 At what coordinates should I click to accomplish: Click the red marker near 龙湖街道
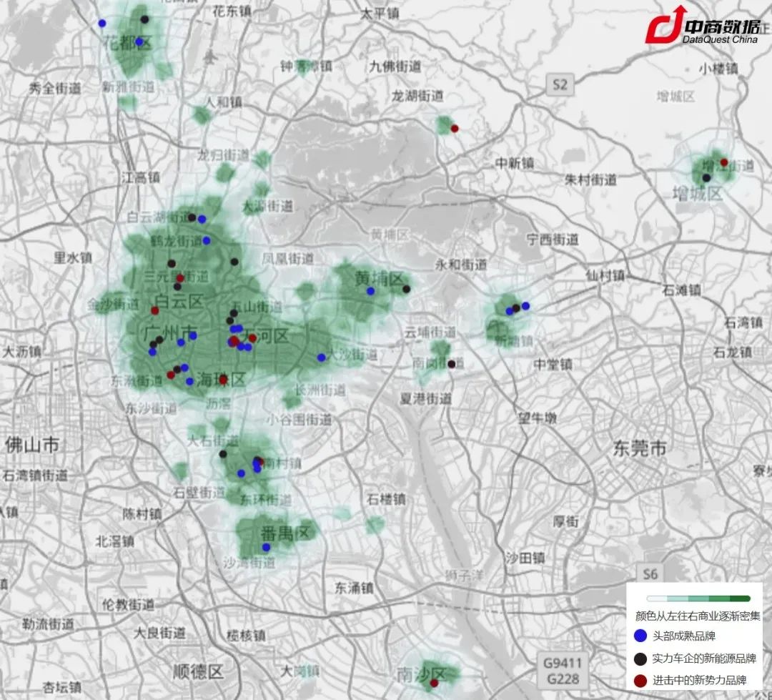coord(455,129)
